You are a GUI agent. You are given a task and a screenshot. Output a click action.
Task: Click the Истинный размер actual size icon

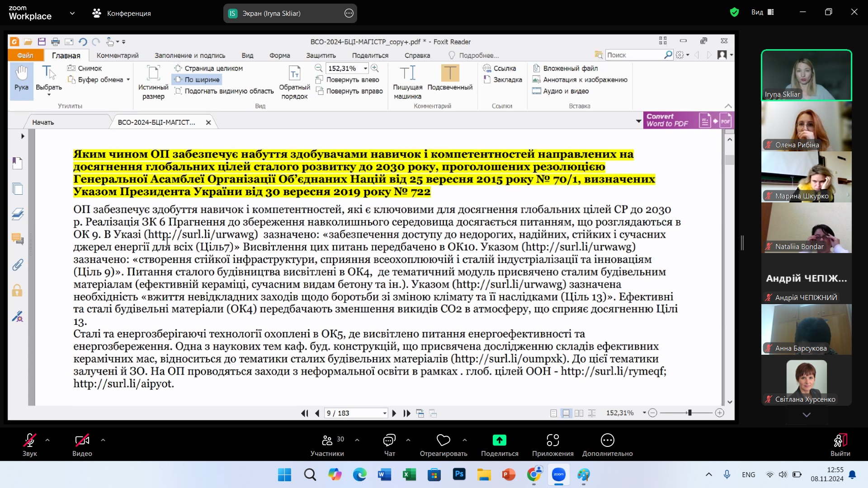153,82
